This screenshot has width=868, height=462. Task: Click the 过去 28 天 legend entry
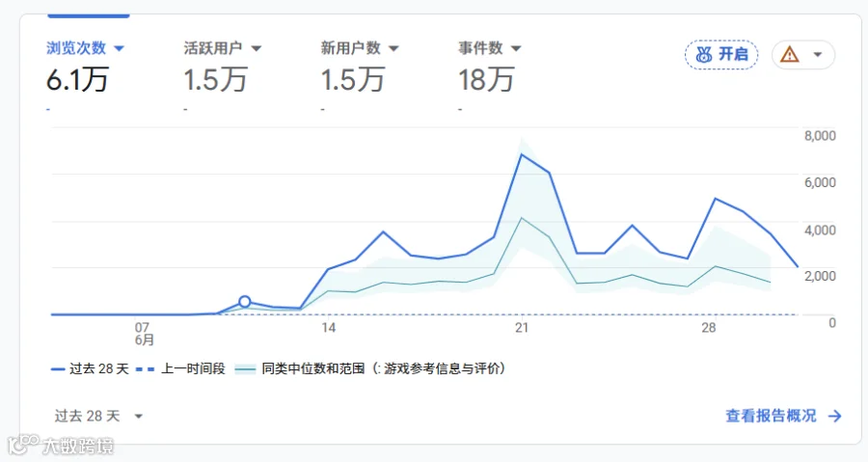click(90, 369)
